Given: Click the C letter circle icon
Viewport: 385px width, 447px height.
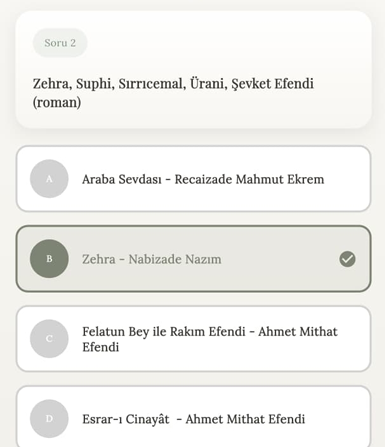Looking at the screenshot, I should [49, 339].
